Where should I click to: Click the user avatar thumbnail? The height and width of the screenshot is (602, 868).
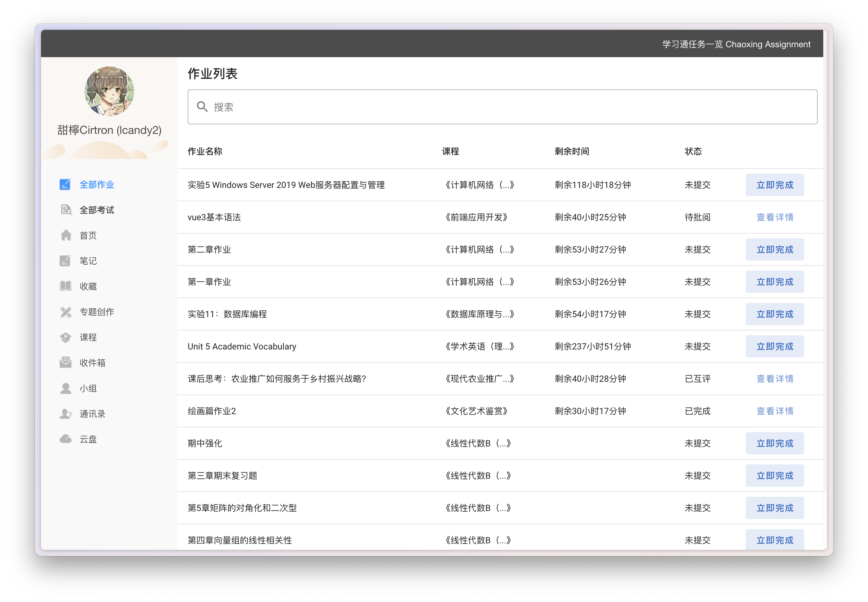click(x=109, y=91)
